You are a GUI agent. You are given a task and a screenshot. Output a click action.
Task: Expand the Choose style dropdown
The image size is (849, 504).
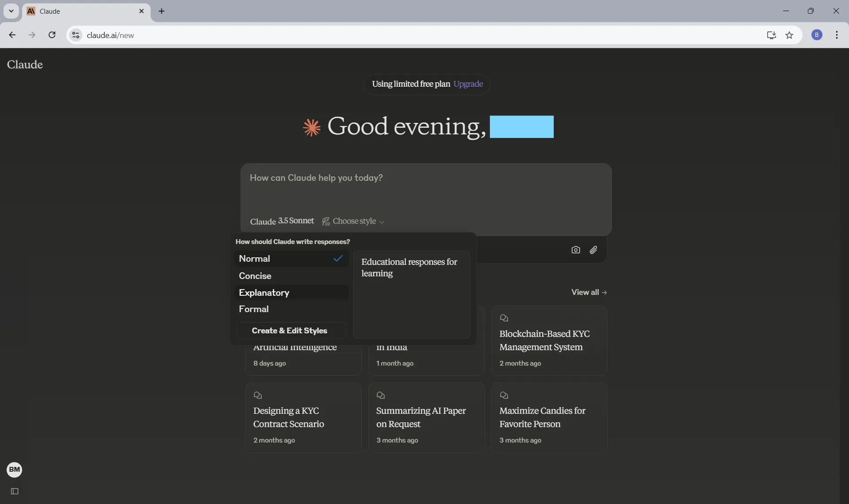[353, 221]
